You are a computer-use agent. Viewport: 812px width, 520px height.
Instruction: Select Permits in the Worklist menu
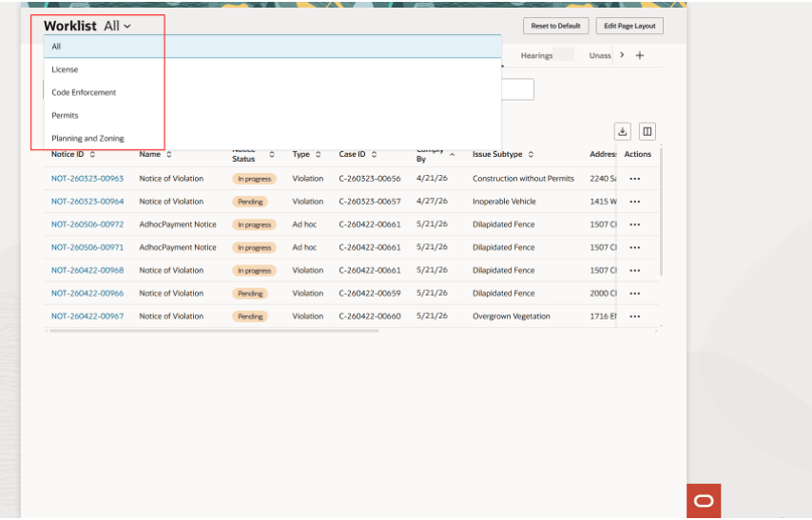click(272, 115)
